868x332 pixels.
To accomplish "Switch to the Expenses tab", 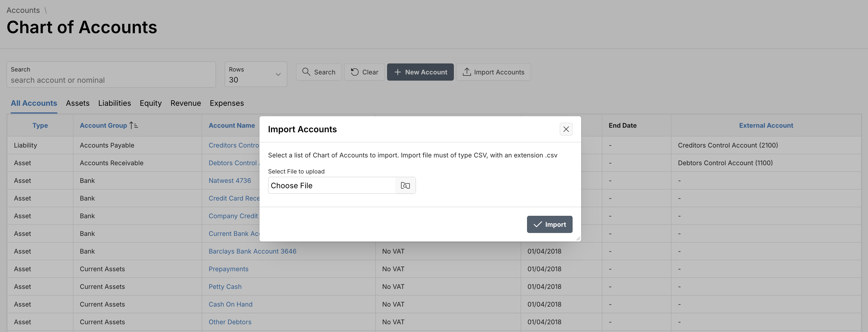I will click(x=227, y=103).
